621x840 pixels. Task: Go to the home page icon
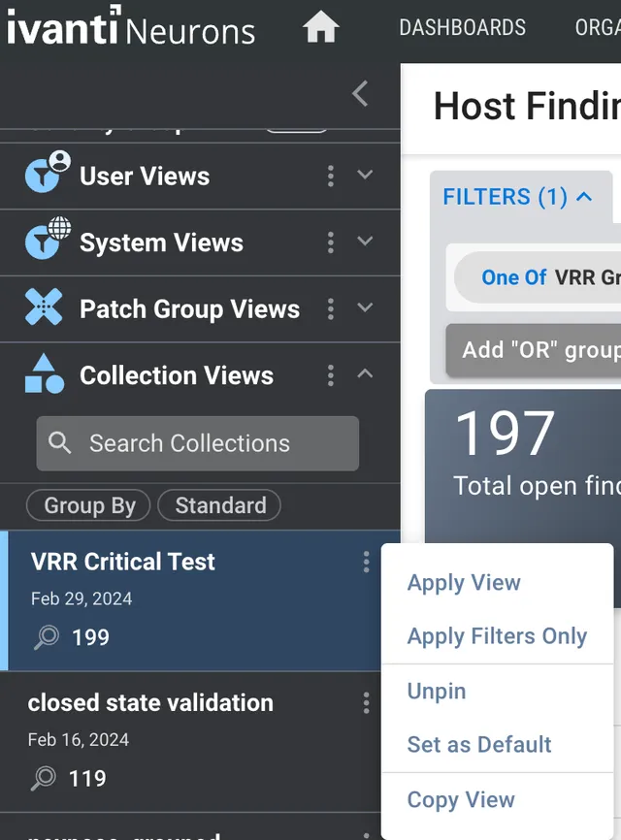pos(320,27)
